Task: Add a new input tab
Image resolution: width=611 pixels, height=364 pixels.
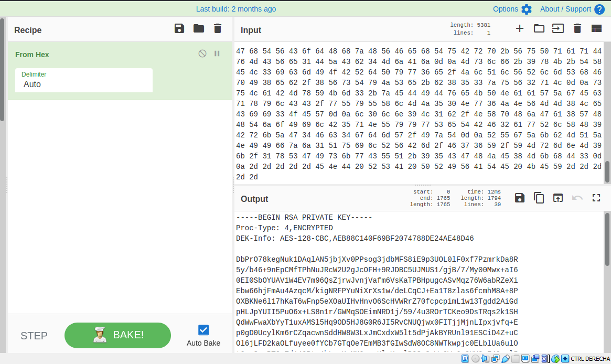Action: pos(520,29)
